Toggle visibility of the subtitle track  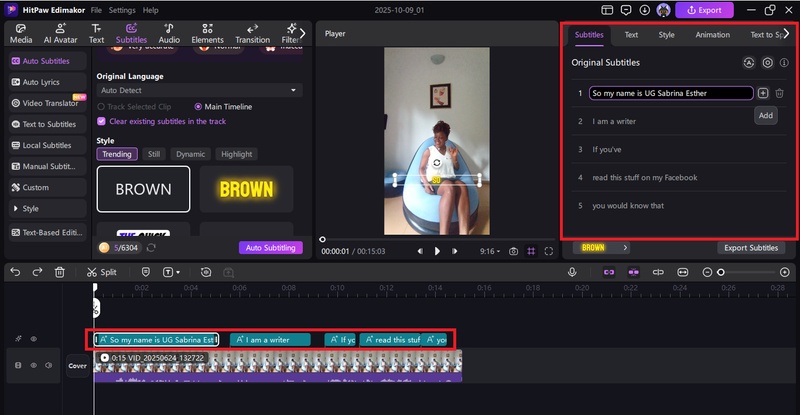tap(33, 339)
